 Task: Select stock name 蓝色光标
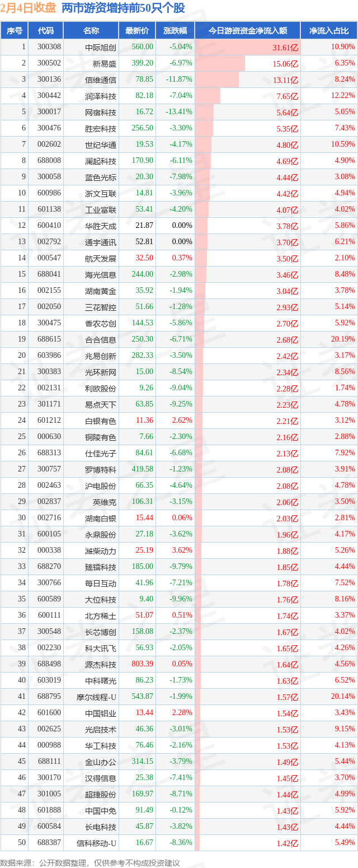pos(101,177)
